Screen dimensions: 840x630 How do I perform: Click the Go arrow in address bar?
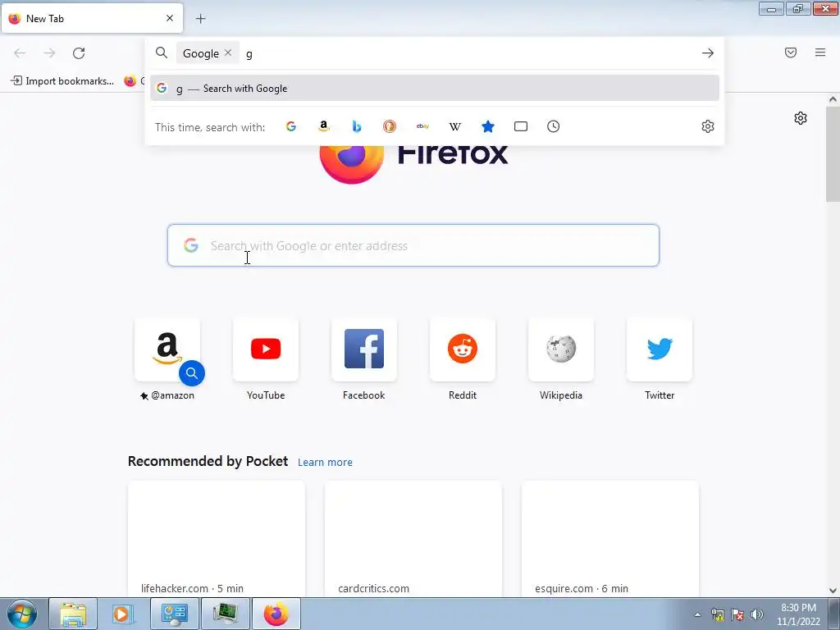click(x=708, y=53)
